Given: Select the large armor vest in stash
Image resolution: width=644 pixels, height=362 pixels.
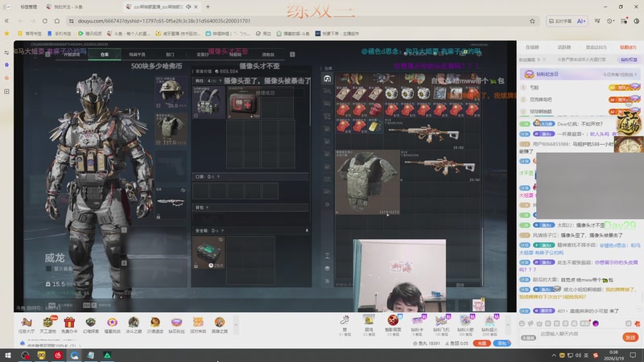Looking at the screenshot, I should pos(367,182).
